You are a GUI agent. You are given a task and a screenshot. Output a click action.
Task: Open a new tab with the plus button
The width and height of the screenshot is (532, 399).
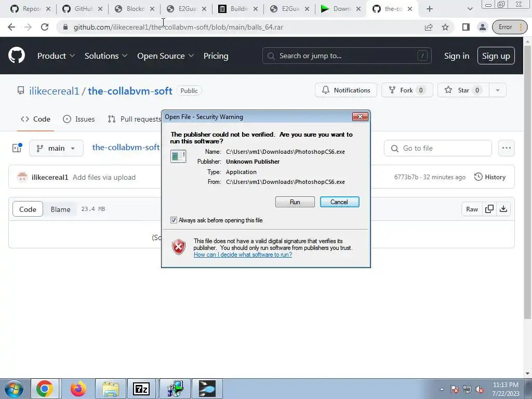coord(430,9)
